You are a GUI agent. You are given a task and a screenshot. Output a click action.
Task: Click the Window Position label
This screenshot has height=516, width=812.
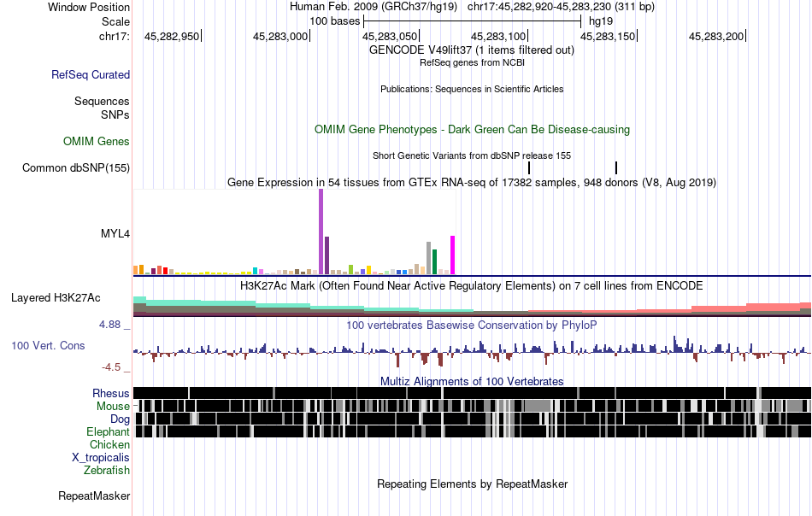[x=89, y=7]
